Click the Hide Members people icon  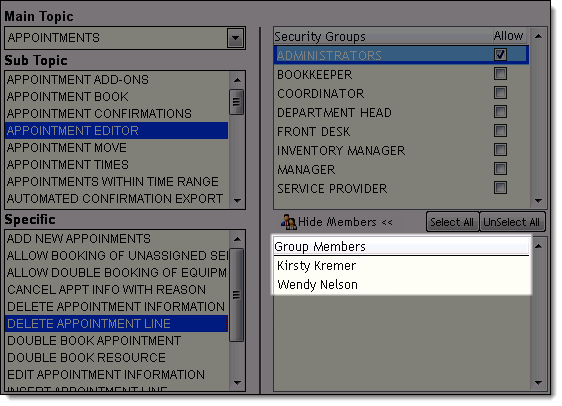click(288, 222)
